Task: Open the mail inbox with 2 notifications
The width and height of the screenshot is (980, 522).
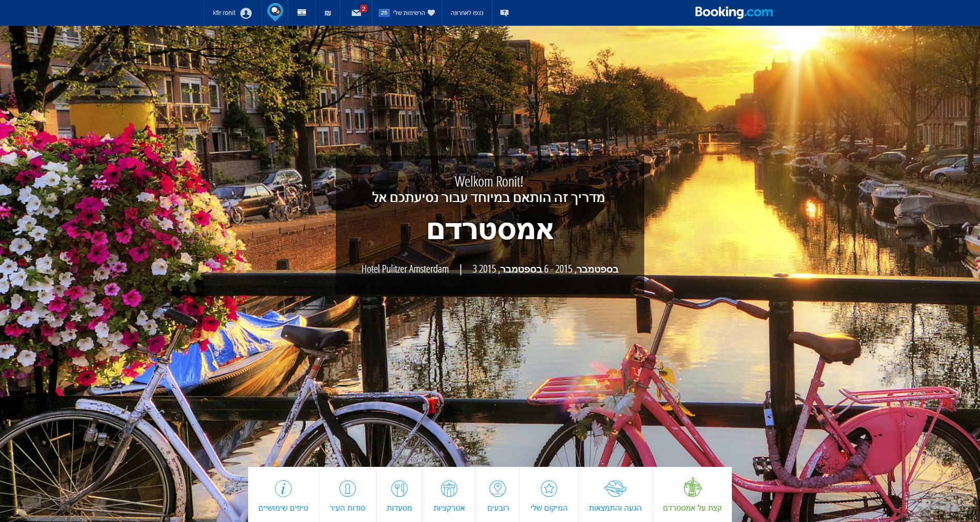Action: [356, 13]
